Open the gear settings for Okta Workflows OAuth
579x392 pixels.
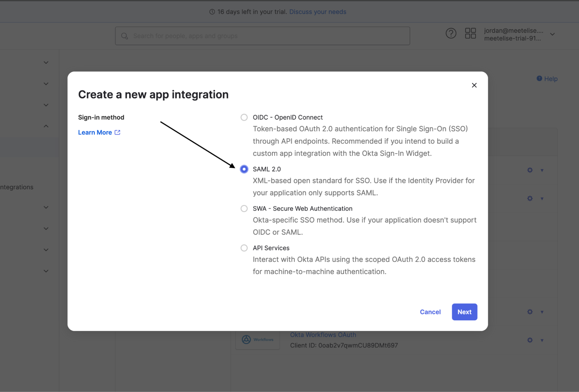coord(530,340)
